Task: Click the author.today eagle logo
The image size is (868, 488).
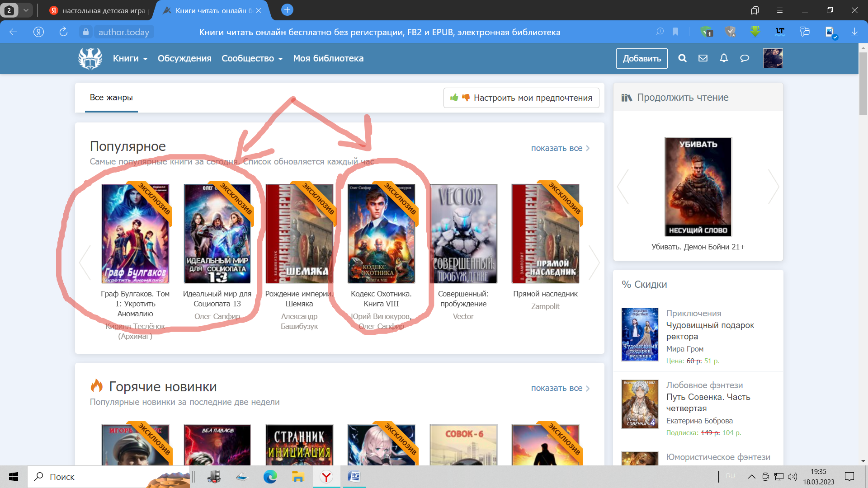Action: (x=90, y=59)
